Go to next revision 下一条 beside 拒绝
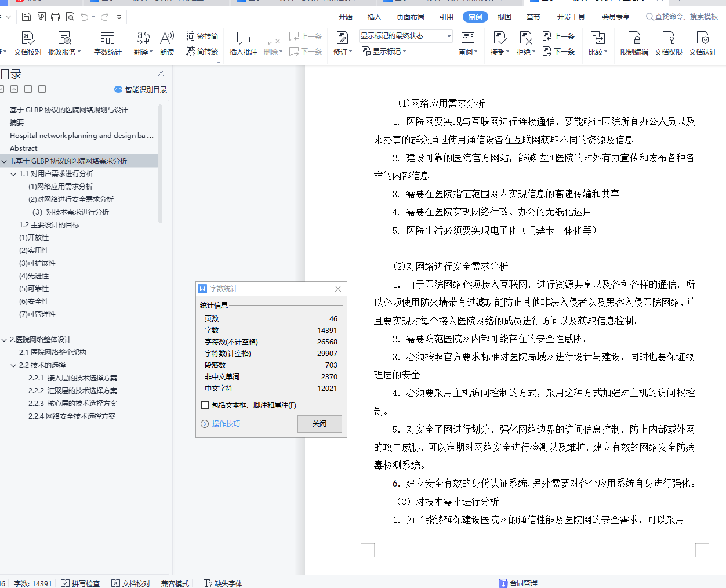Screen dimensions: 726x588 tap(559, 51)
